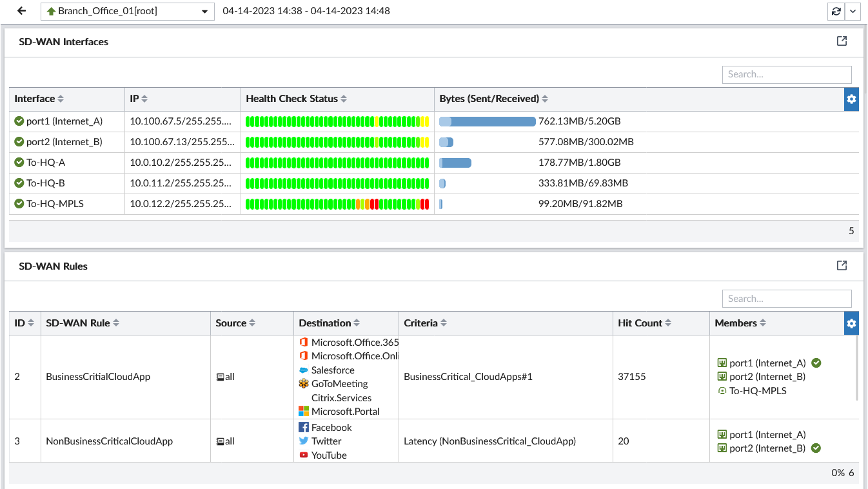Click the back arrow at top left
Screen dimensions: 868x489
pos(21,11)
